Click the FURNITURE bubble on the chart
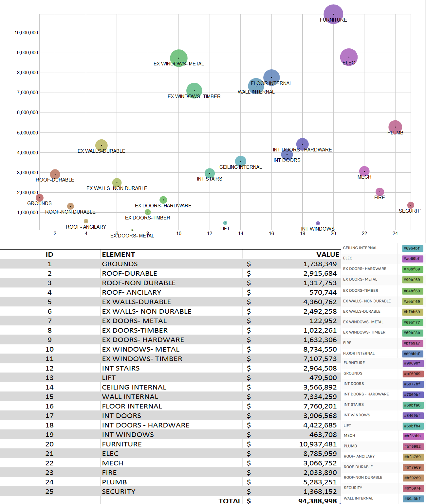 click(x=333, y=14)
